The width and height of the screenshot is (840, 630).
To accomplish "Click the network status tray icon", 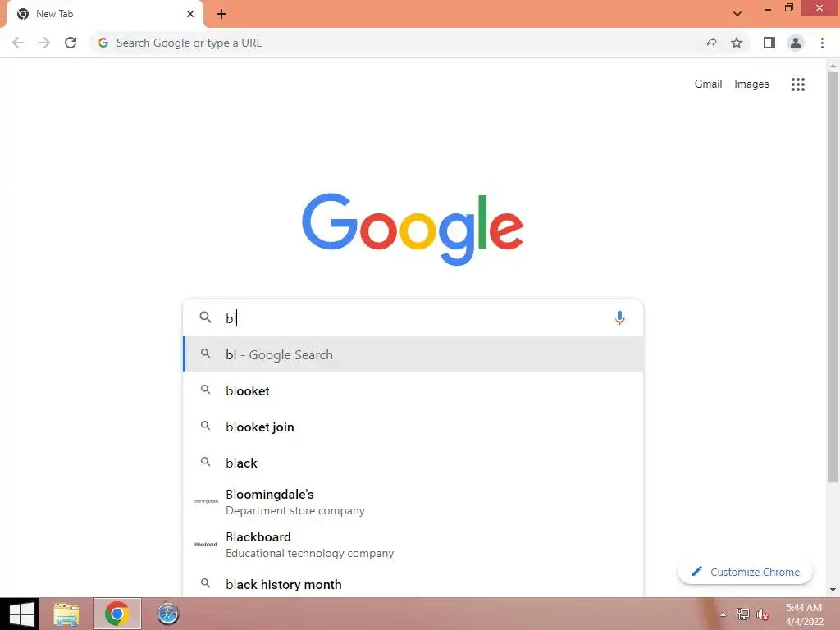I will (742, 614).
